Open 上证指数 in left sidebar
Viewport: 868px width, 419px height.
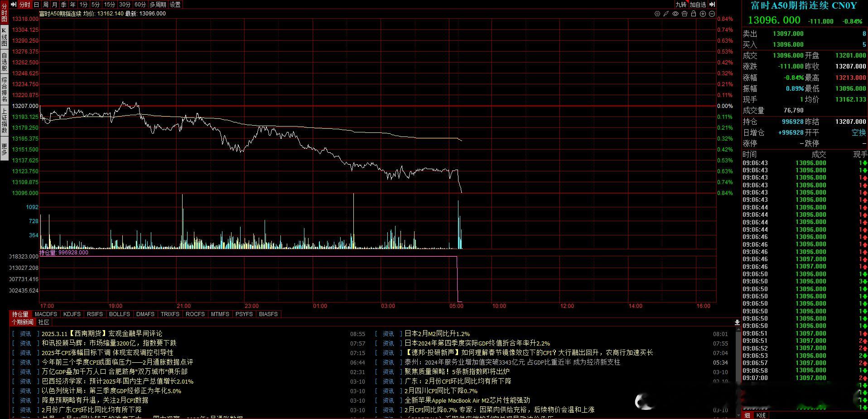[5, 121]
